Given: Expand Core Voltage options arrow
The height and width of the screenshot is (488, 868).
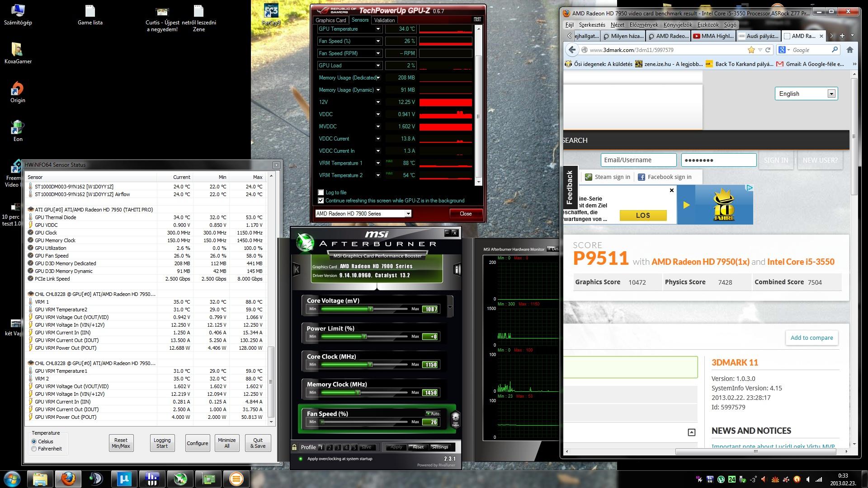Looking at the screenshot, I should tap(450, 307).
